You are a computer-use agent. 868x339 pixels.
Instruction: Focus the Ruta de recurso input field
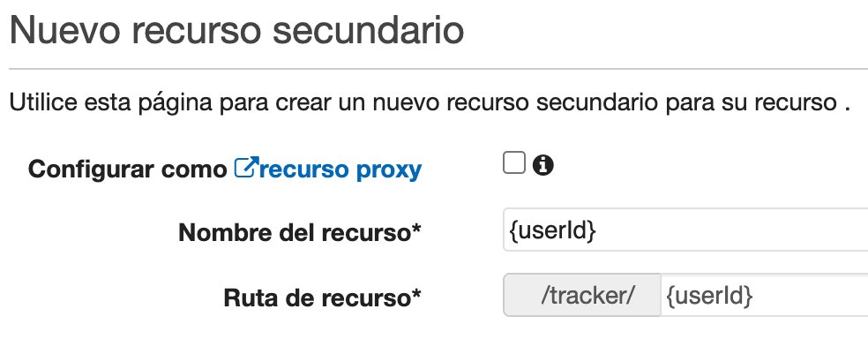click(765, 295)
